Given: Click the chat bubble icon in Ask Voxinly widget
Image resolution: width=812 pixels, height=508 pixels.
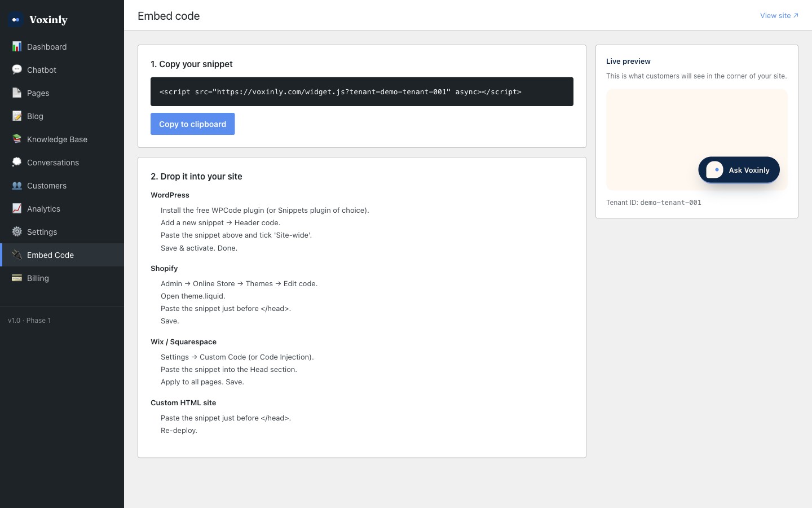Looking at the screenshot, I should coord(714,170).
